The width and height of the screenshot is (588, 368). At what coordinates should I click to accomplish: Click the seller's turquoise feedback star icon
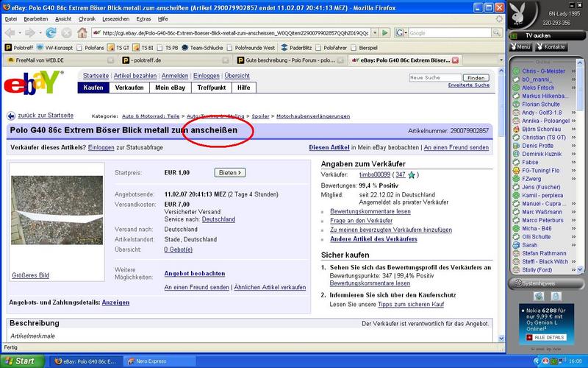click(412, 175)
